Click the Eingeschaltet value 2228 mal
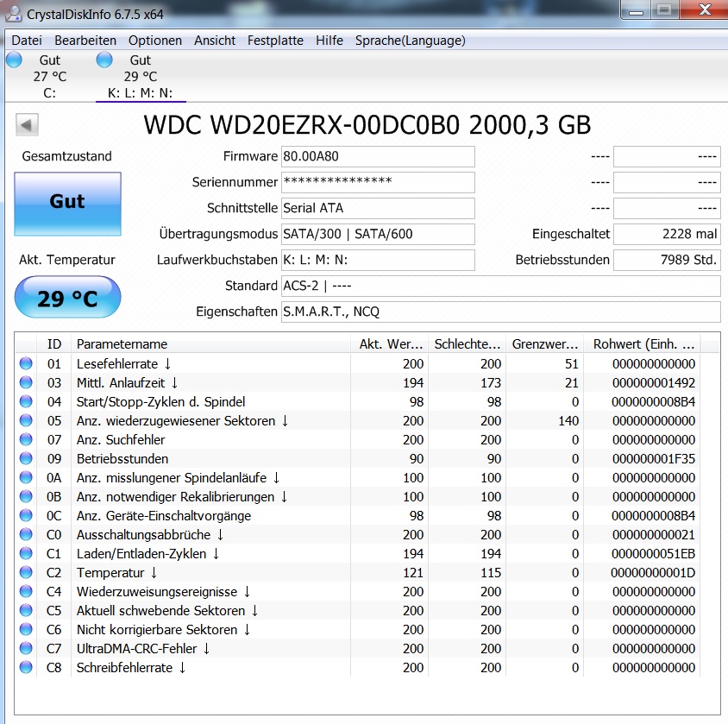This screenshot has height=724, width=728. [x=667, y=234]
